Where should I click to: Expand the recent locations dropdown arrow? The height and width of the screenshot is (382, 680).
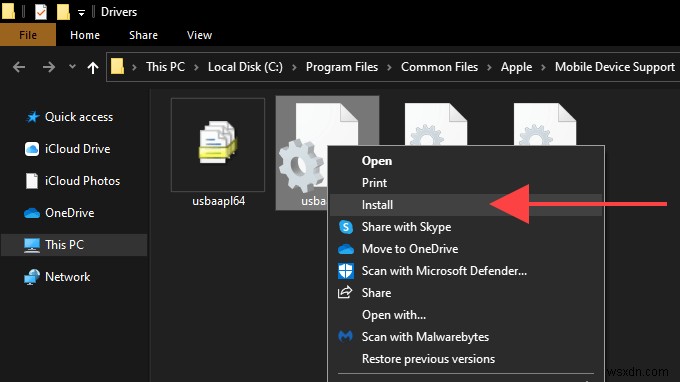click(72, 67)
